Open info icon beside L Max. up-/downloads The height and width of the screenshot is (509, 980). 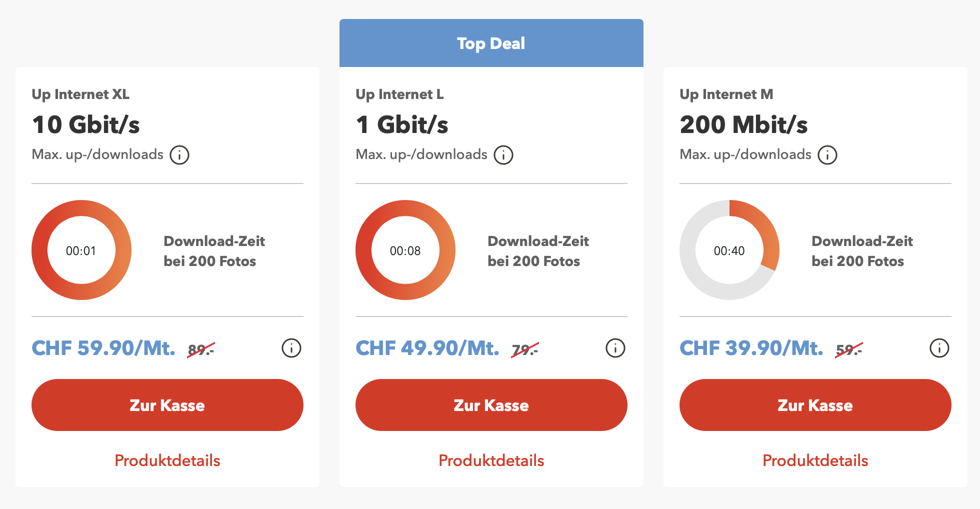[503, 155]
